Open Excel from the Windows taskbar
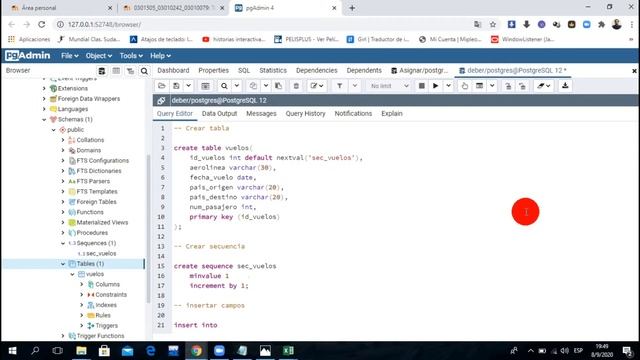 point(288,351)
